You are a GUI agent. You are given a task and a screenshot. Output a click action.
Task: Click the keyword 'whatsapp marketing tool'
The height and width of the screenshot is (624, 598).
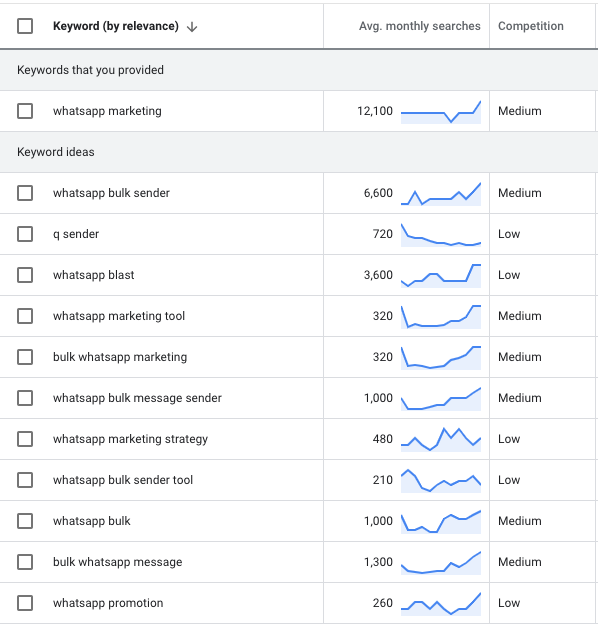[119, 316]
